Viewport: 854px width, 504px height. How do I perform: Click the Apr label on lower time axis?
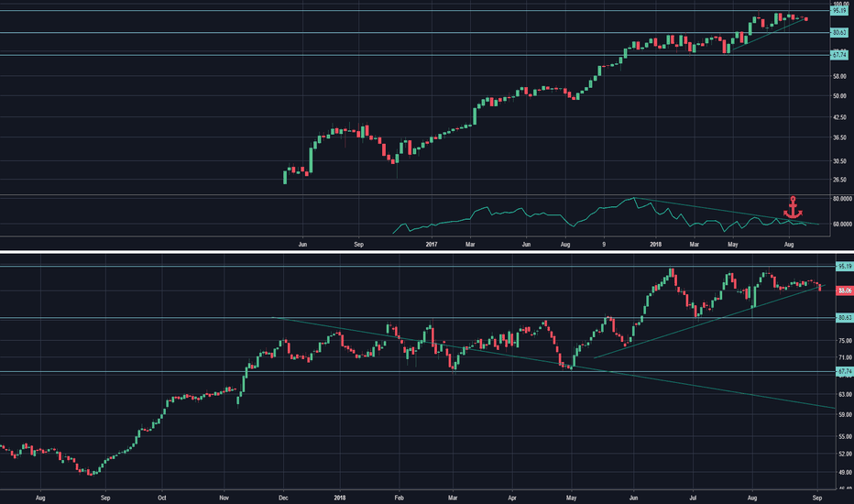512,498
